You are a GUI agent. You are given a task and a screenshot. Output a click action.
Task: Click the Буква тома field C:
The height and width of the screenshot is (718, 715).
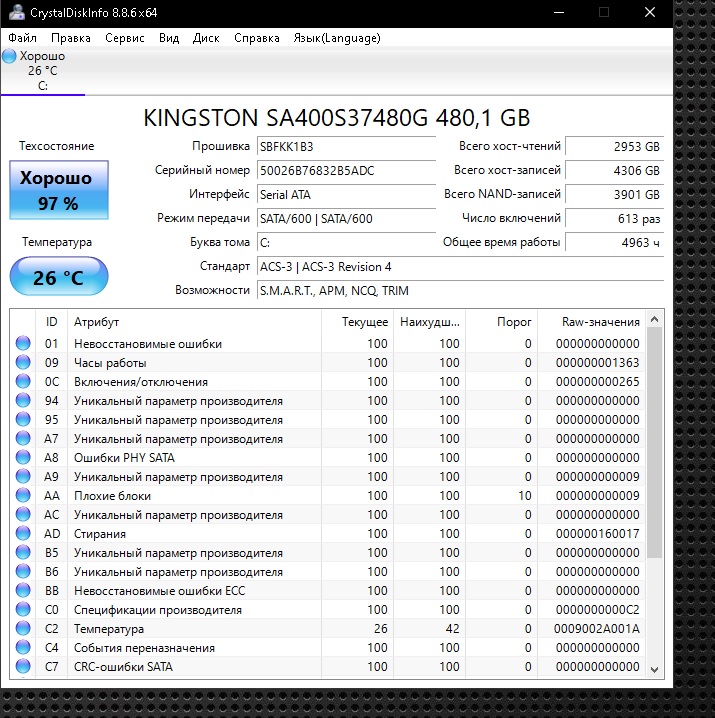(346, 243)
